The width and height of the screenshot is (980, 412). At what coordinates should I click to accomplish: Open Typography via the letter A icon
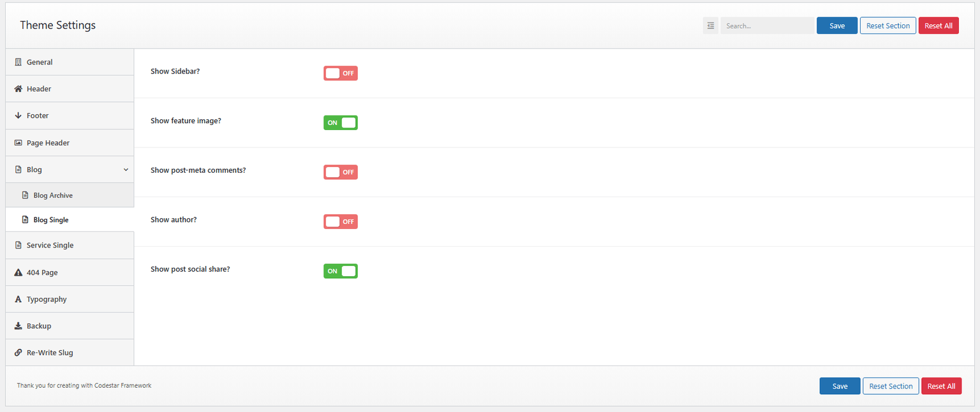(18, 299)
